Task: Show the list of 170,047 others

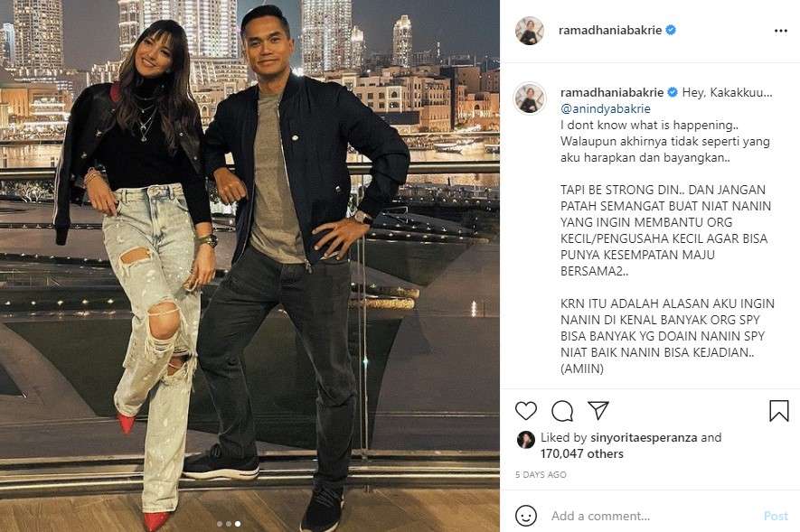Action: click(581, 453)
